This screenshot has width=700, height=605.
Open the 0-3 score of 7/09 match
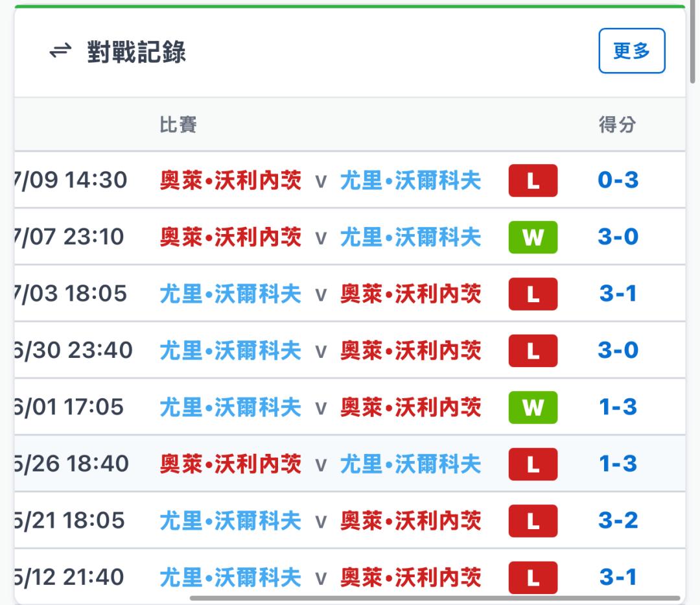point(618,180)
